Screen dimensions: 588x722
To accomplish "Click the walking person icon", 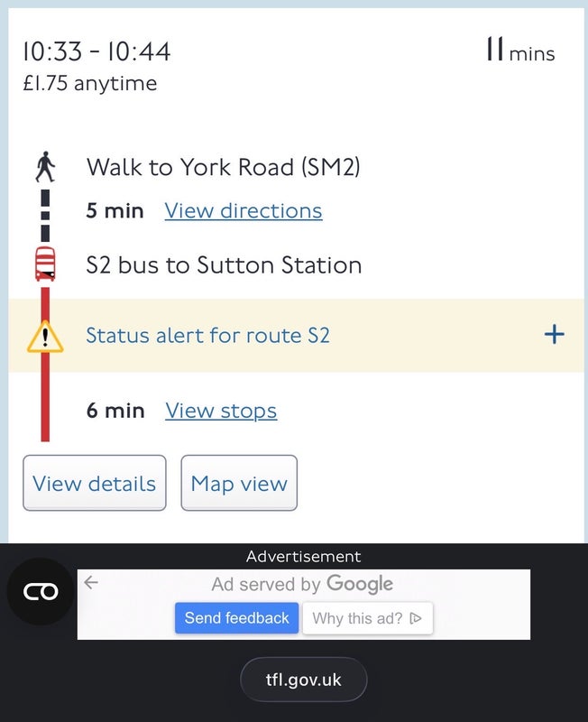I will [45, 167].
